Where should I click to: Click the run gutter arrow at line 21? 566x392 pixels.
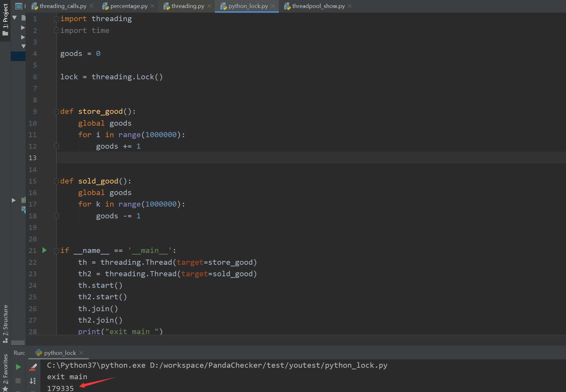point(44,250)
